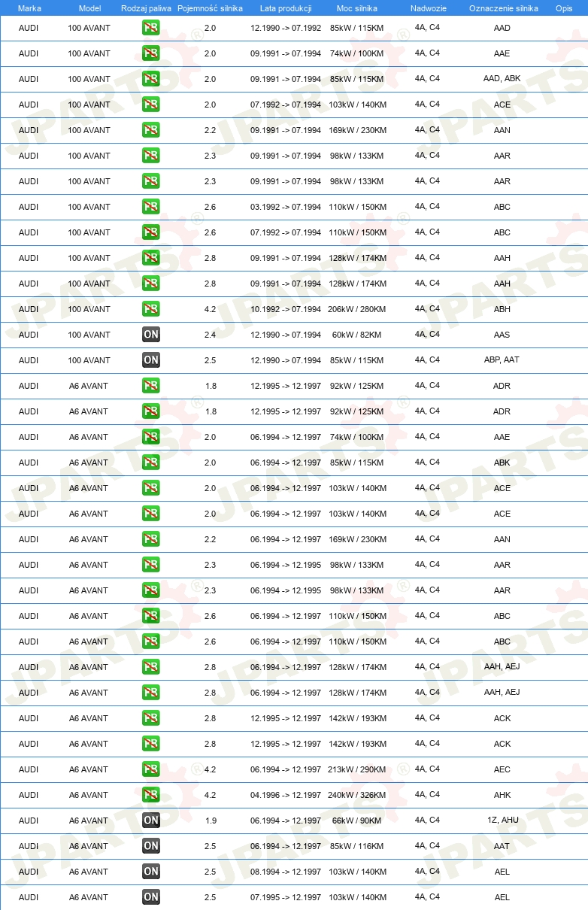Screen dimensions: 588x910
Task: Click the Pojemność silnika column header
Action: click(210, 8)
